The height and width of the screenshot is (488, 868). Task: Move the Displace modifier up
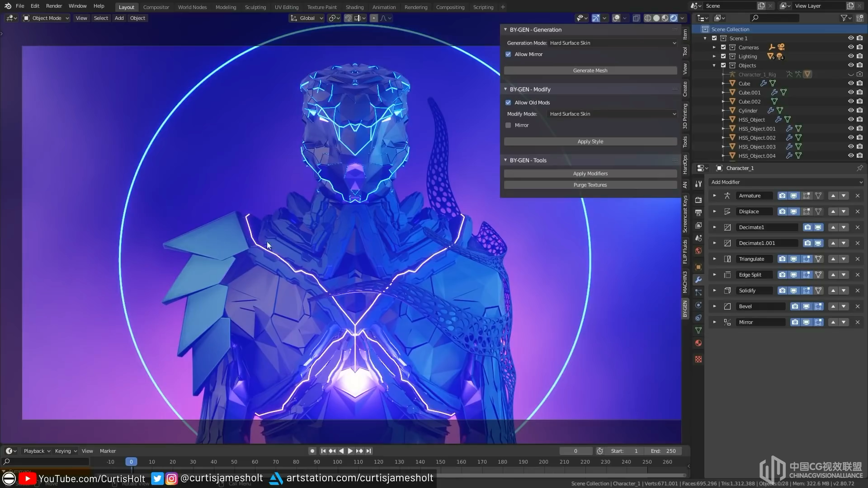pos(833,211)
